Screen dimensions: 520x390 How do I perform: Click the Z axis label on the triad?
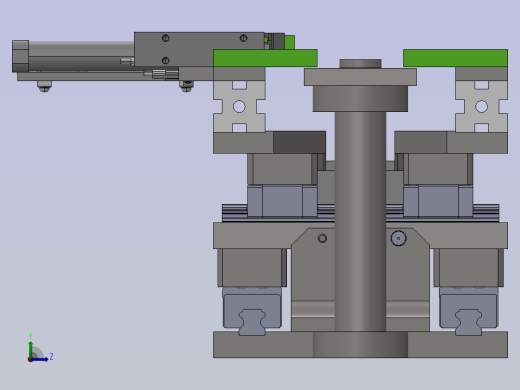(x=51, y=357)
